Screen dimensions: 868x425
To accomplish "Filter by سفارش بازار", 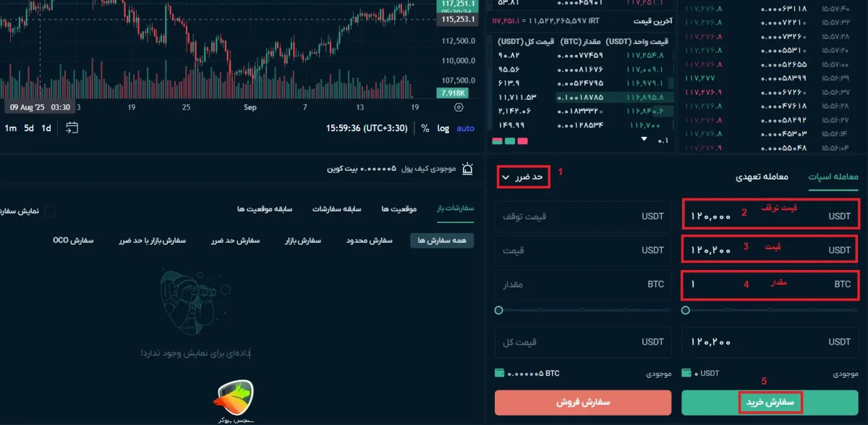I will pos(302,240).
